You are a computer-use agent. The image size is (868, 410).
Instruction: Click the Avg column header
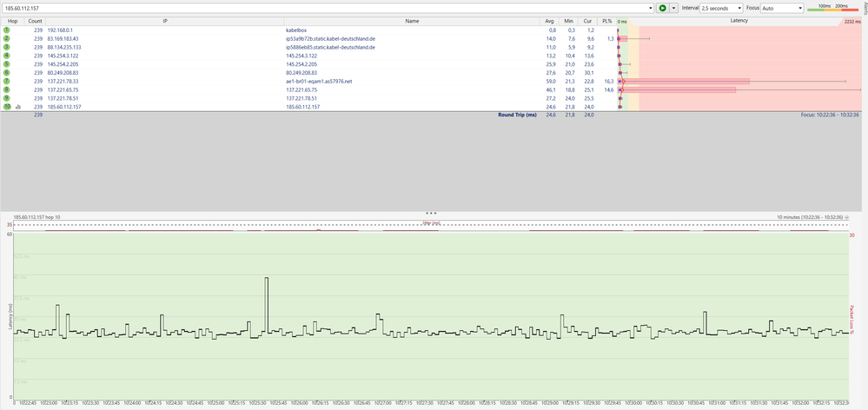[548, 21]
